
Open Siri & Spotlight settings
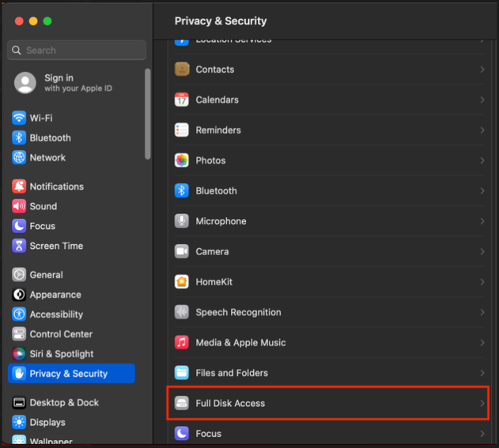coord(61,354)
